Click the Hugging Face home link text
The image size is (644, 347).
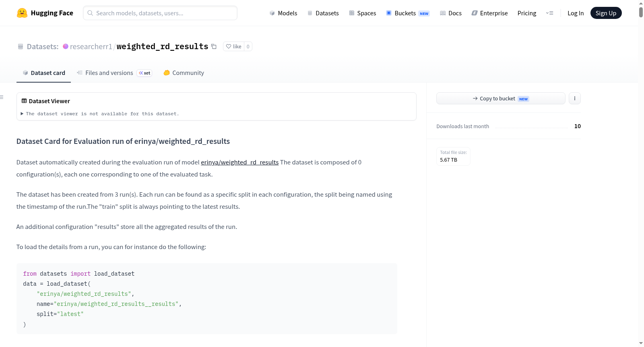click(x=52, y=13)
